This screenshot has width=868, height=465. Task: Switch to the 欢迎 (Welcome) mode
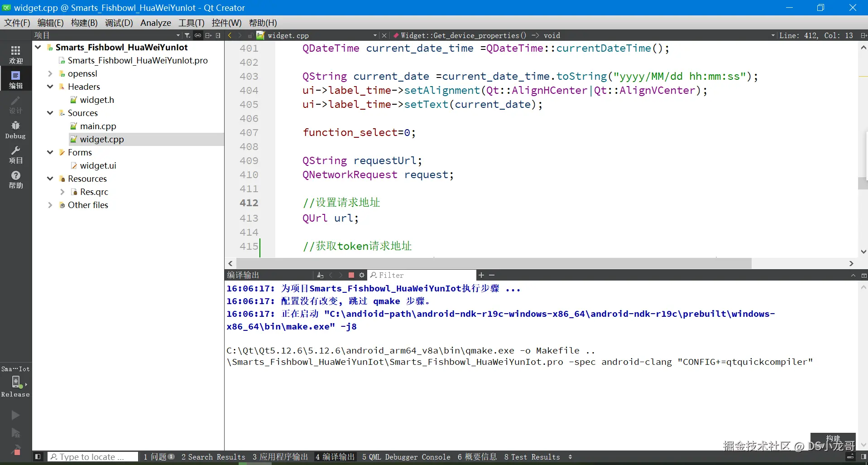16,54
